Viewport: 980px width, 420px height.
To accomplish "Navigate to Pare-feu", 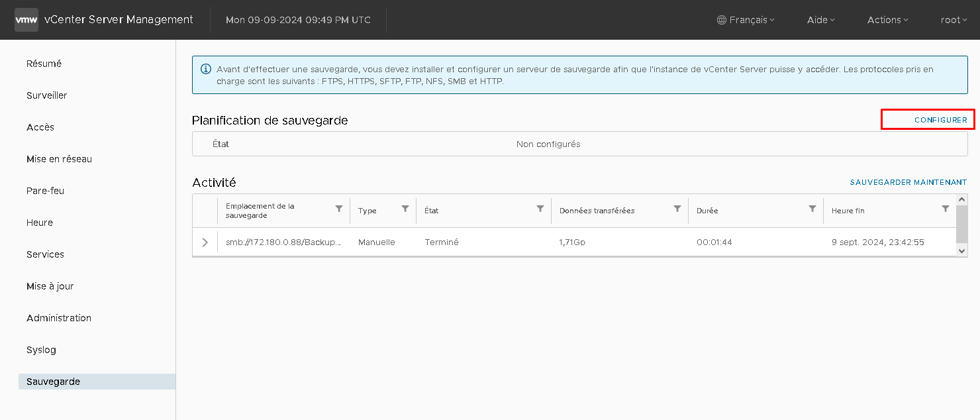I will click(45, 191).
